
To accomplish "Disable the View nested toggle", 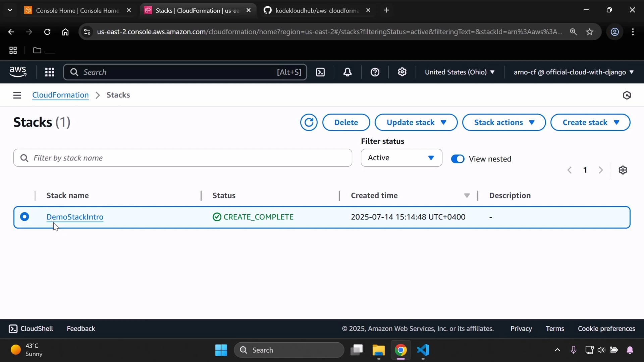I will pos(458,159).
